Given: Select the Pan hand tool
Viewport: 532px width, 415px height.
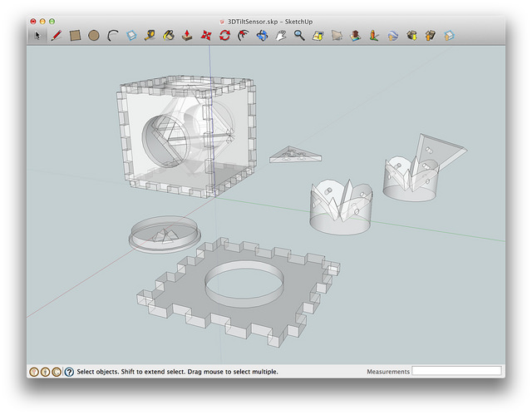Looking at the screenshot, I should point(281,35).
